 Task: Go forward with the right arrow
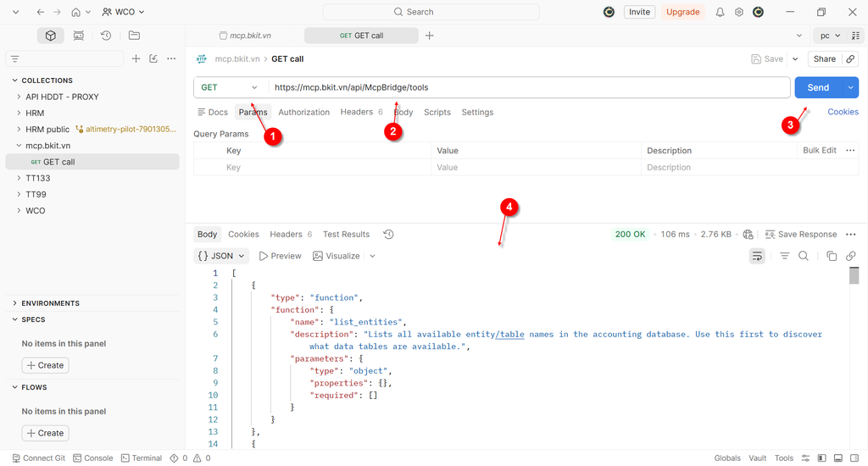click(57, 12)
